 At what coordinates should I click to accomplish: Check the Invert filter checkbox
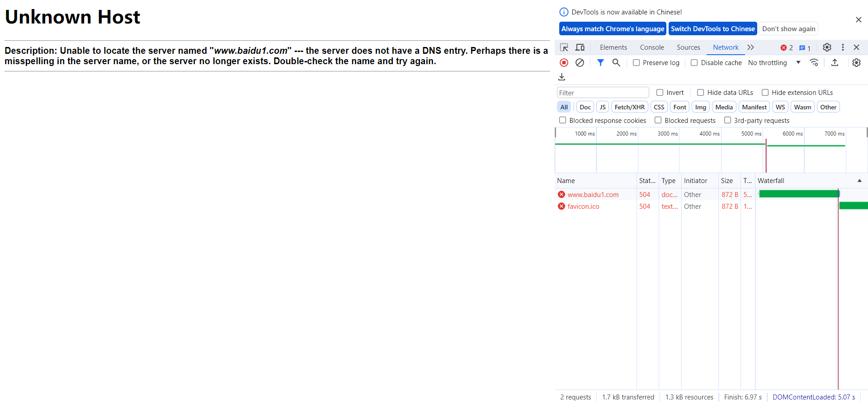tap(660, 93)
